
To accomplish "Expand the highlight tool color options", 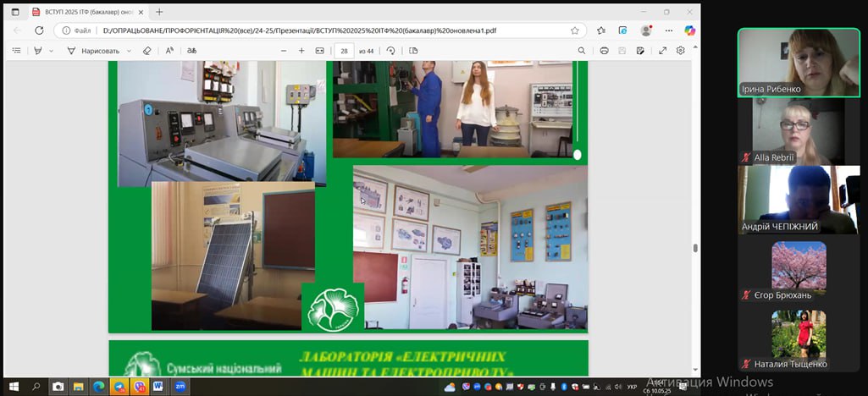I will [51, 51].
